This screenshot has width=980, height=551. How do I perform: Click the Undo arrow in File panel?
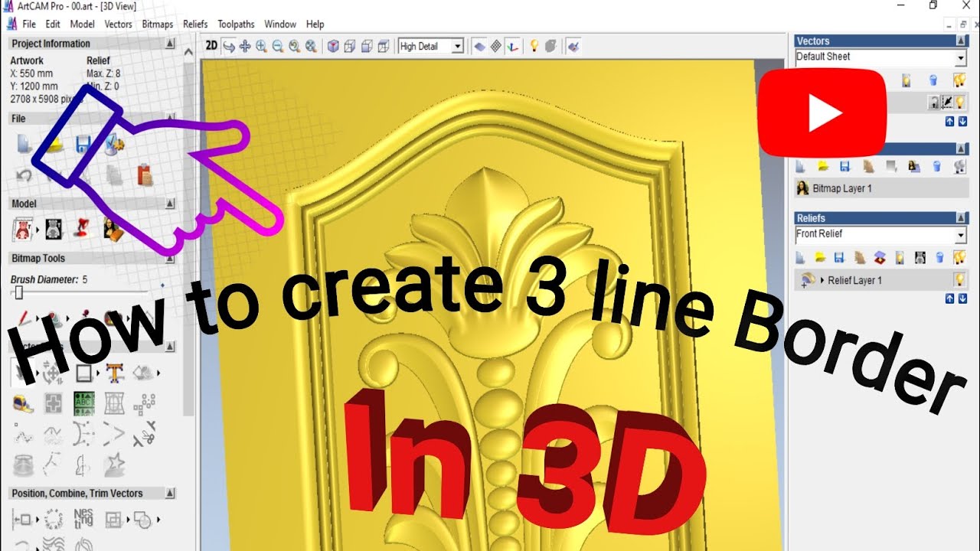point(23,175)
